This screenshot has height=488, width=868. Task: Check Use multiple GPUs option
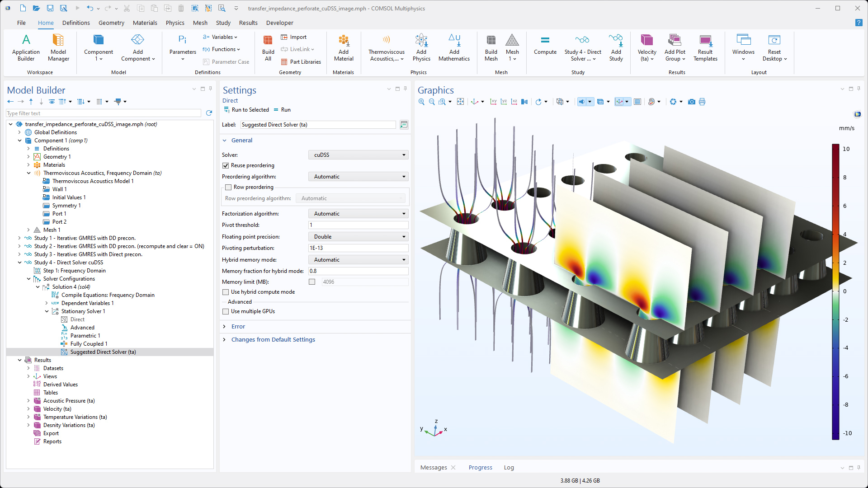[226, 311]
